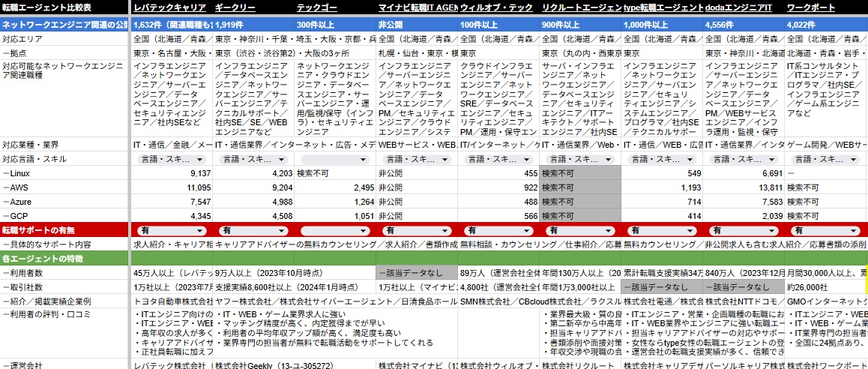
Task: Select the green 各エージェントの特徴 section cell
Action: coord(64,259)
